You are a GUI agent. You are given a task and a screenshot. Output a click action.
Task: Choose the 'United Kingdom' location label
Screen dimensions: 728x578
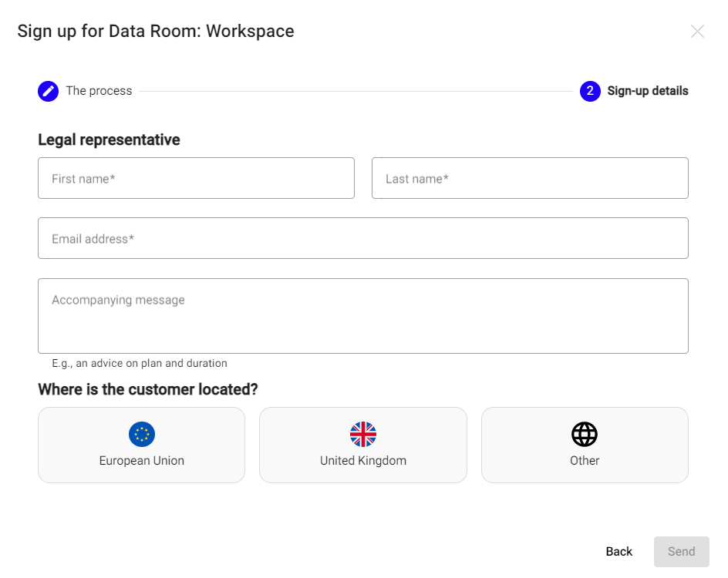coord(363,461)
